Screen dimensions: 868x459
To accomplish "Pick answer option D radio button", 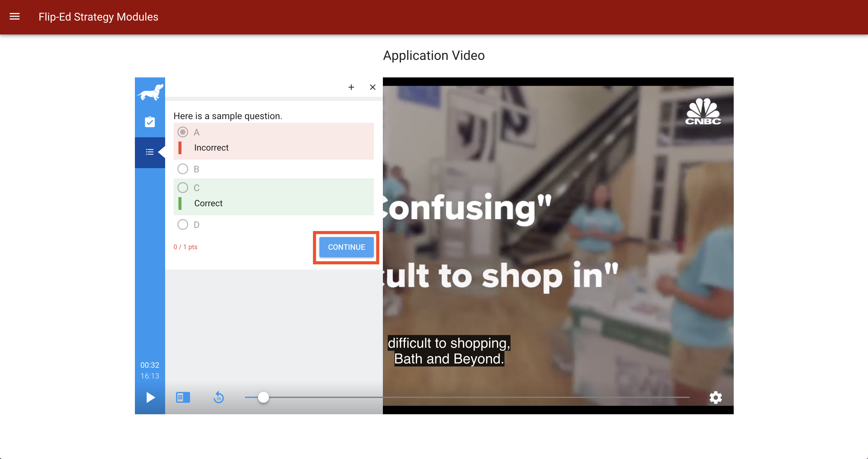I will point(183,224).
